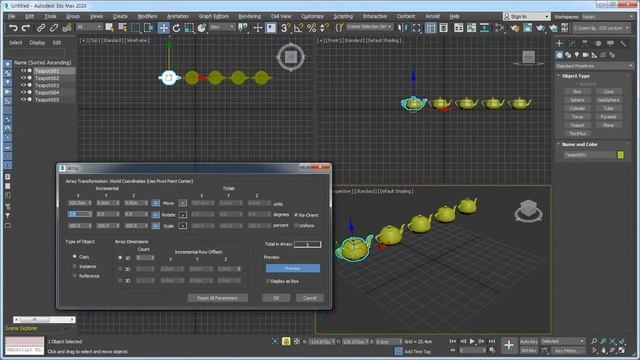Open the Sign In dropdown
The height and width of the screenshot is (360, 640).
pos(527,16)
